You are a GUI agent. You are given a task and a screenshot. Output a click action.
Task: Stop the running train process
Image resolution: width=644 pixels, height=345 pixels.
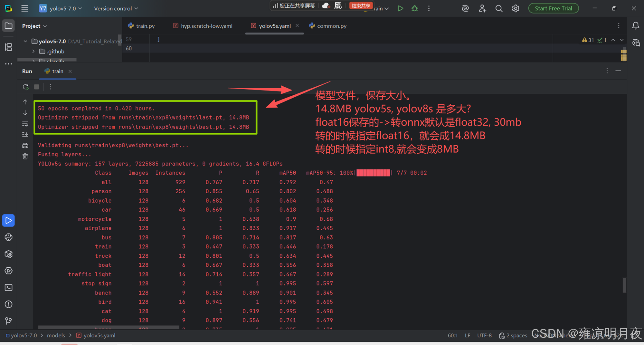click(x=37, y=87)
